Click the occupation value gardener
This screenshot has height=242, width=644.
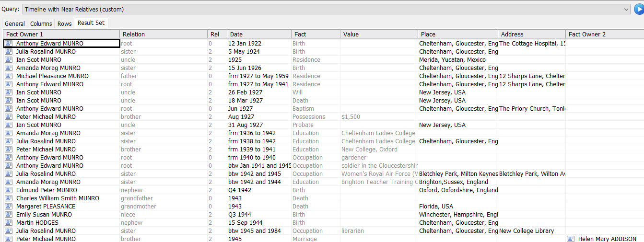point(354,157)
